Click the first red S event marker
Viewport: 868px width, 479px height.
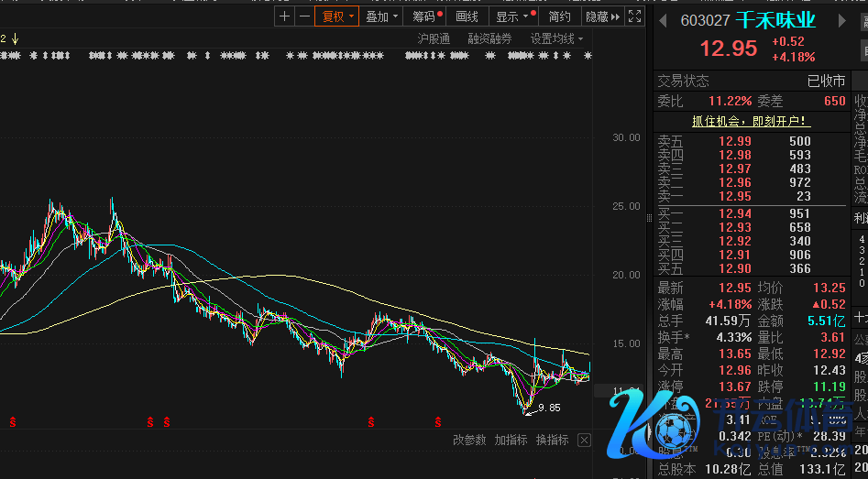pyautogui.click(x=13, y=422)
